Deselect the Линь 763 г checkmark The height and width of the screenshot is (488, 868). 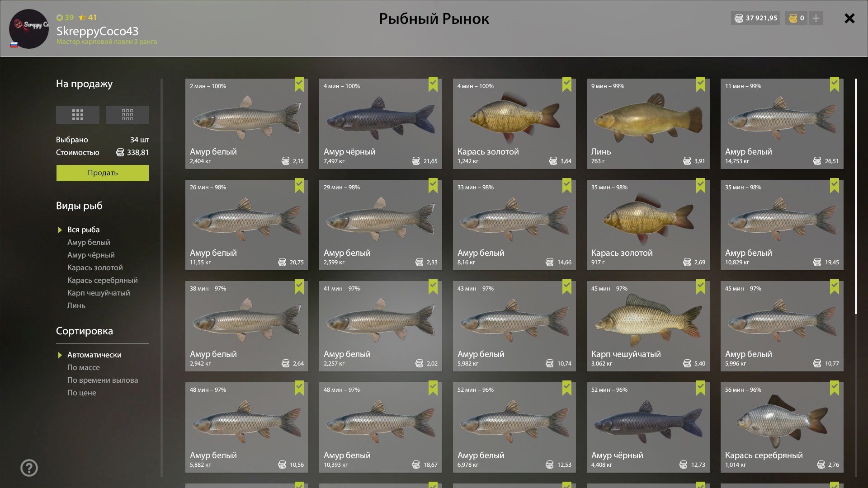[x=701, y=84]
